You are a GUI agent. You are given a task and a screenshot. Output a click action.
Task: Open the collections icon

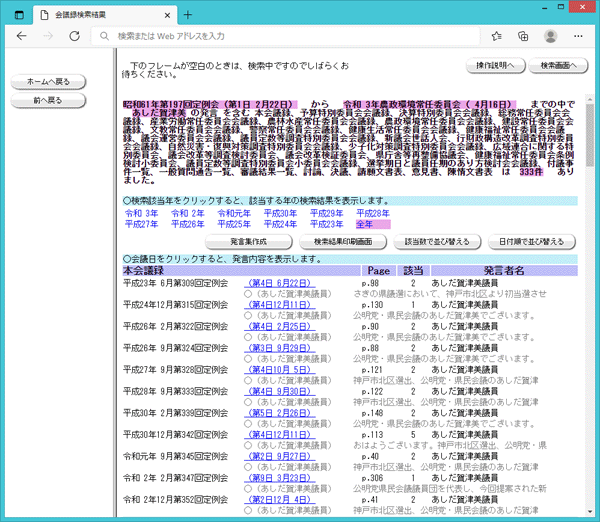(523, 36)
